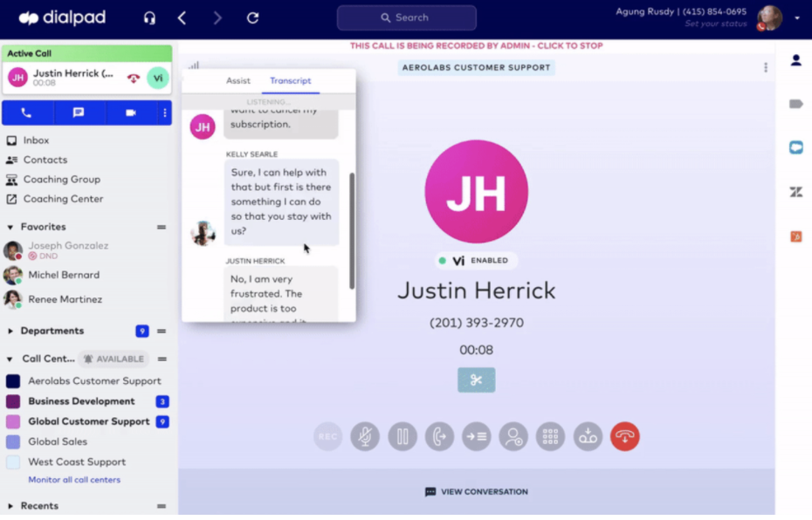Open the dialpad keypad
The width and height of the screenshot is (812, 520).
(x=550, y=437)
